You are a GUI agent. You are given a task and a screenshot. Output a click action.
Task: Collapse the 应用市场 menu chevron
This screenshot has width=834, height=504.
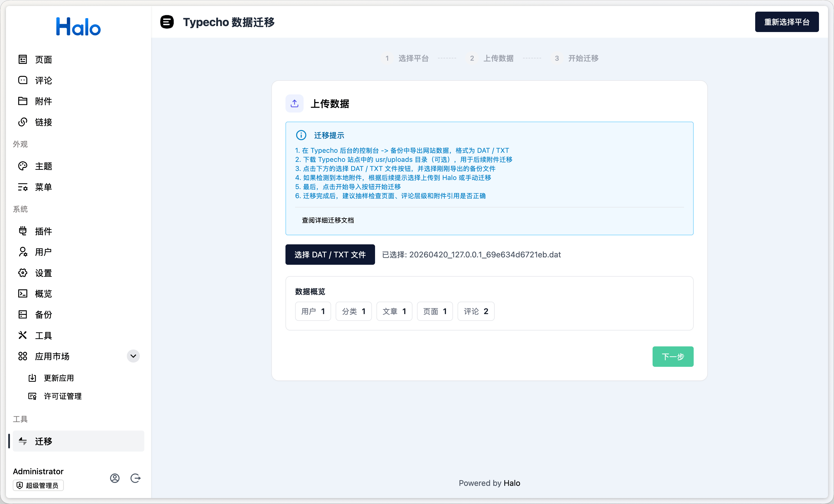(x=133, y=356)
